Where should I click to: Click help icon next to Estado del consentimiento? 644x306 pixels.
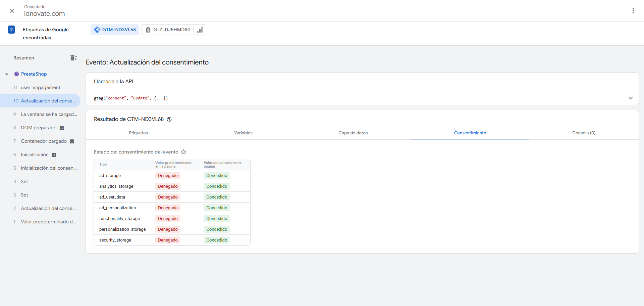pos(183,152)
